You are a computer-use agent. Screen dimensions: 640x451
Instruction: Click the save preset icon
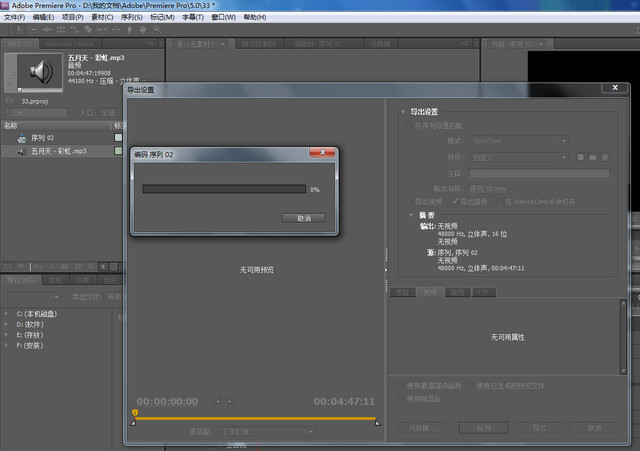coord(580,158)
